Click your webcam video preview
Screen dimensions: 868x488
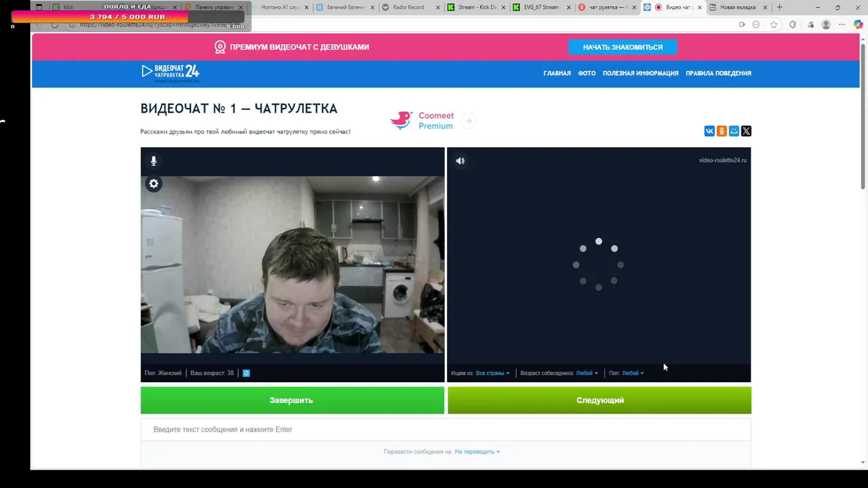pyautogui.click(x=292, y=265)
